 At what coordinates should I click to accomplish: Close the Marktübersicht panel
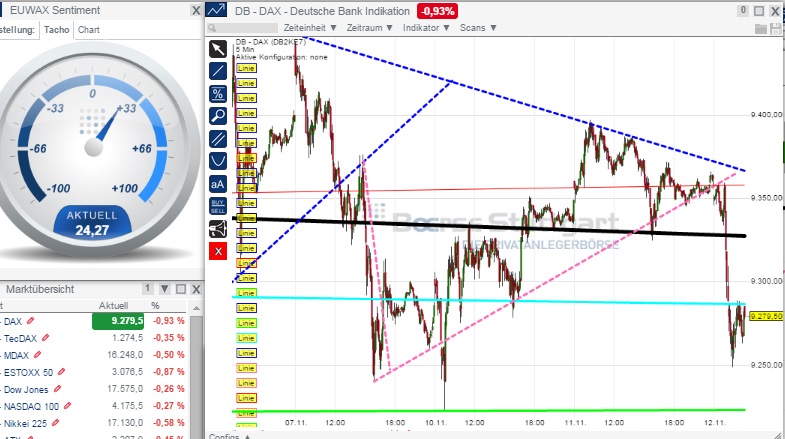point(196,289)
